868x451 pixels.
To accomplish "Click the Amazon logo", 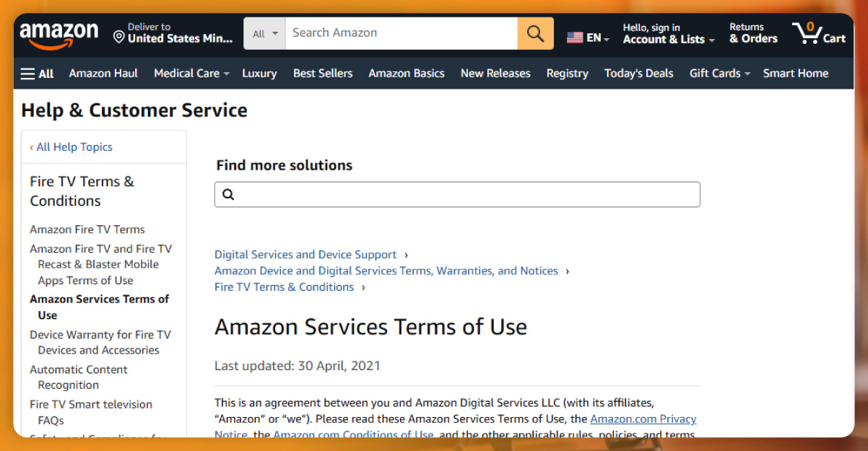I will 58,33.
